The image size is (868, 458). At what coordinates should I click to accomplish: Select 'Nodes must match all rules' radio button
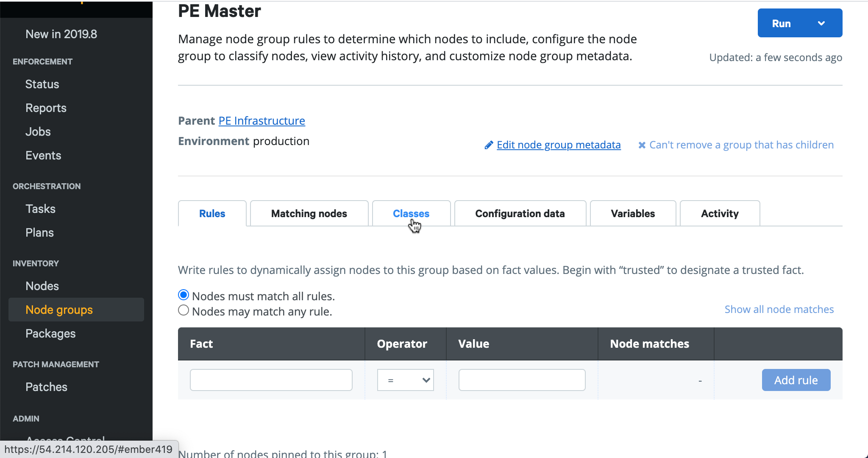point(184,296)
